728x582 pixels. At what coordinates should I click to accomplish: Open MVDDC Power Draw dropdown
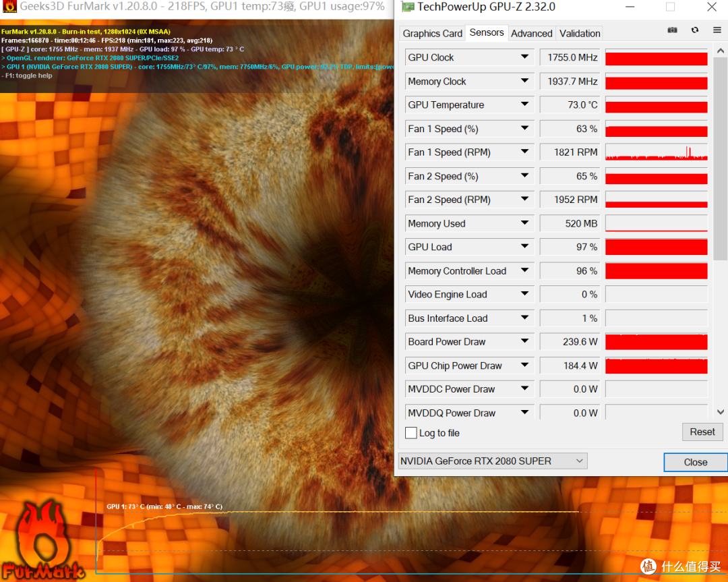click(x=524, y=389)
